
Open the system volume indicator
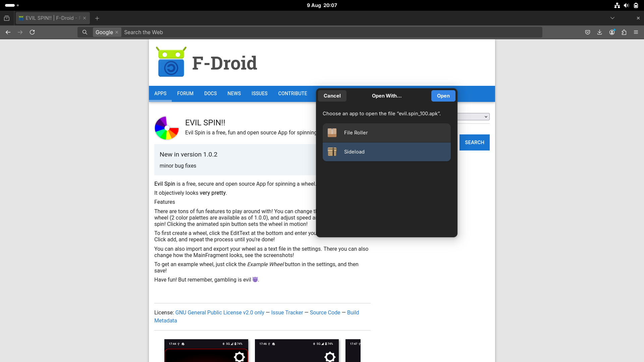(x=626, y=5)
